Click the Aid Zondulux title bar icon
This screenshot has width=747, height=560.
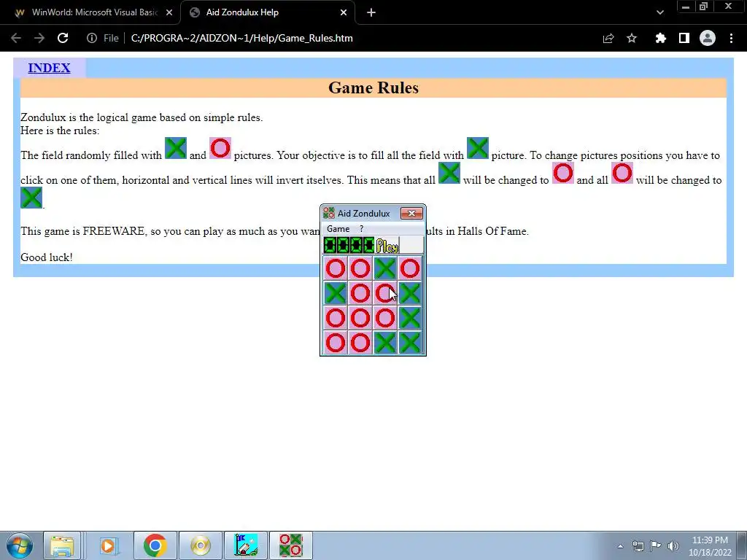(x=329, y=213)
